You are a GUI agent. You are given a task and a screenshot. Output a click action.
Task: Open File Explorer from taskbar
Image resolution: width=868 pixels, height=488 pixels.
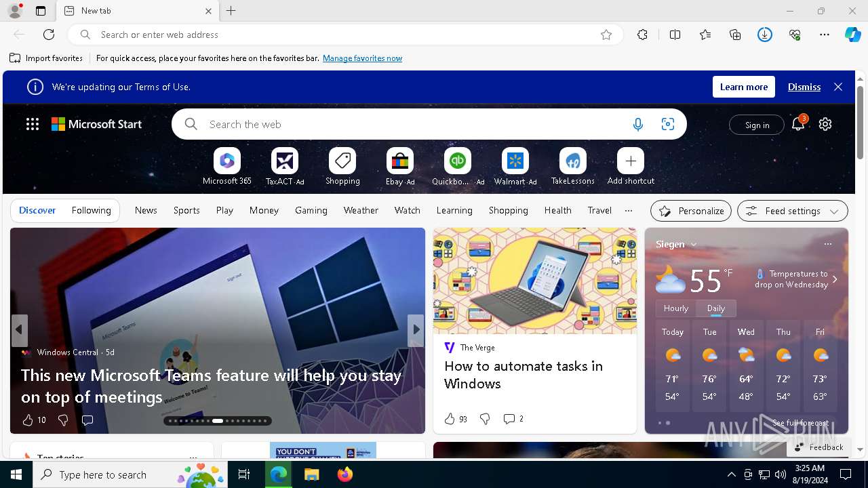pyautogui.click(x=311, y=474)
